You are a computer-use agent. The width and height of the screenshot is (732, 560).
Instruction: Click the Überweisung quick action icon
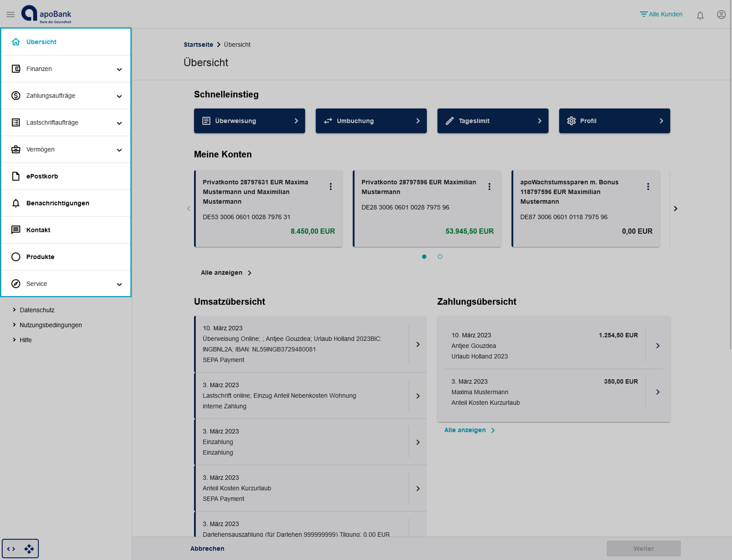(207, 121)
